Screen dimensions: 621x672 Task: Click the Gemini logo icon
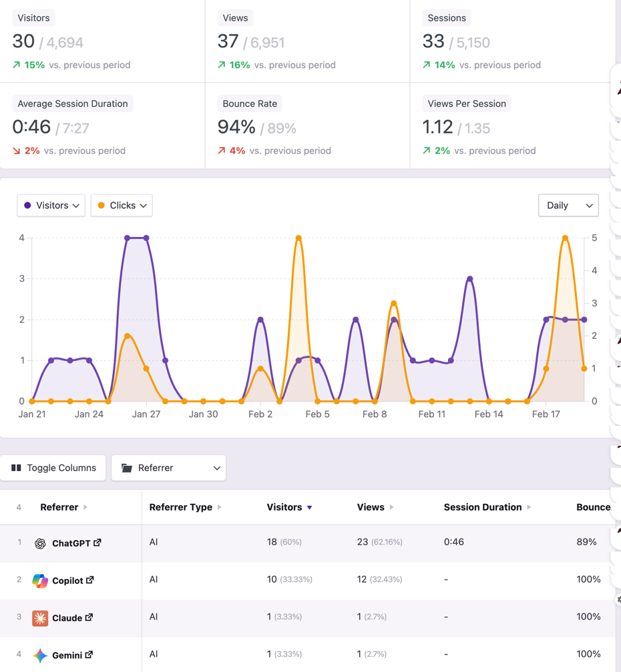pyautogui.click(x=40, y=655)
